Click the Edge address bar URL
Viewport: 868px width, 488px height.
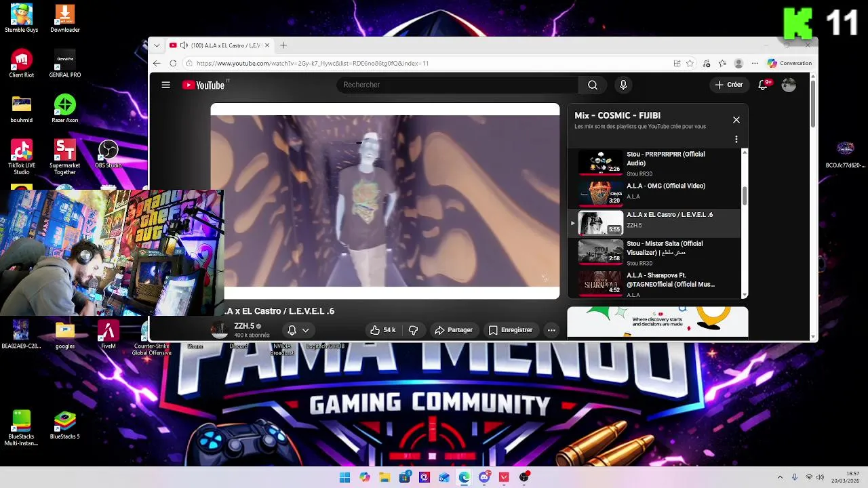pyautogui.click(x=312, y=63)
